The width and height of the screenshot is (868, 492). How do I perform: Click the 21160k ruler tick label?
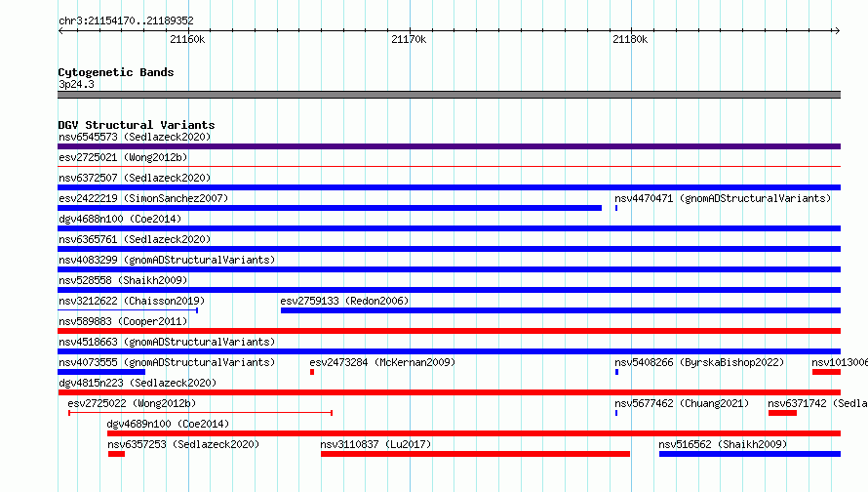[x=187, y=39]
